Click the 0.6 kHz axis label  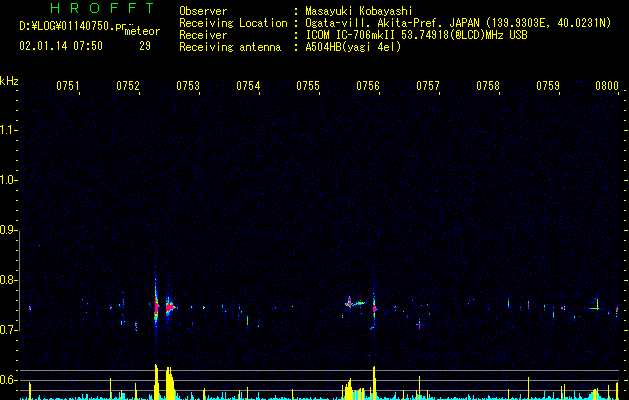[8, 380]
